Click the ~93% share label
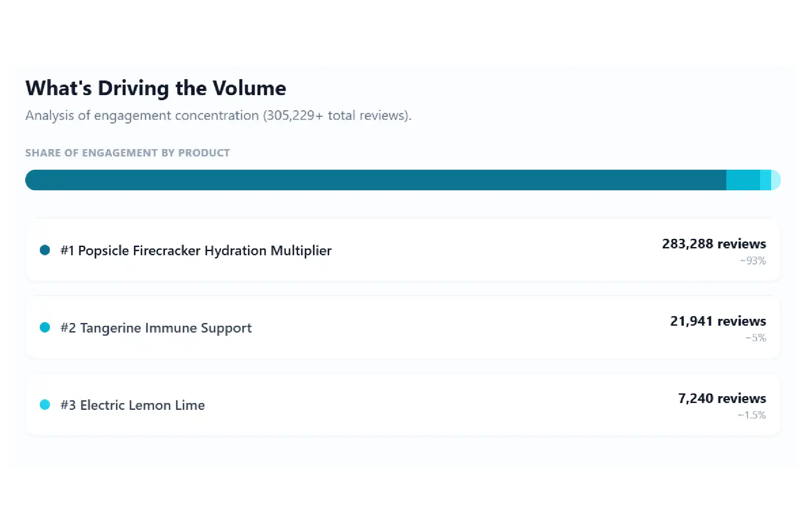Screen dimensions: 805x532 [753, 261]
